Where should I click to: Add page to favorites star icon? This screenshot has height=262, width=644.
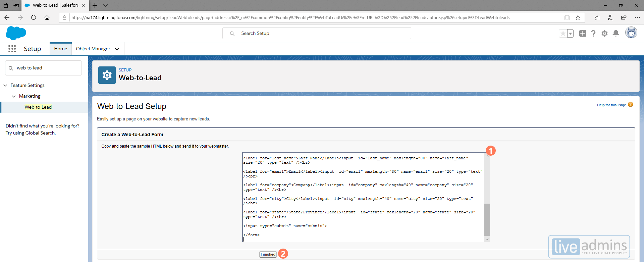coord(578,17)
